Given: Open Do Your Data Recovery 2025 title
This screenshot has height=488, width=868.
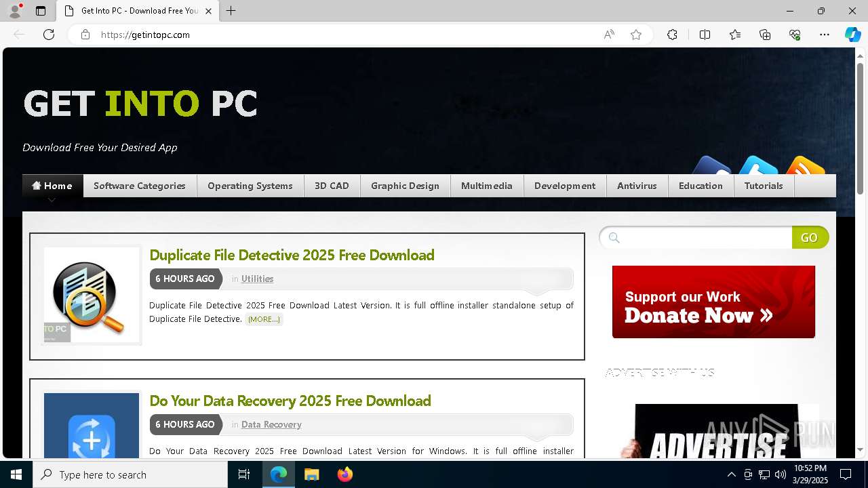Looking at the screenshot, I should pos(290,401).
